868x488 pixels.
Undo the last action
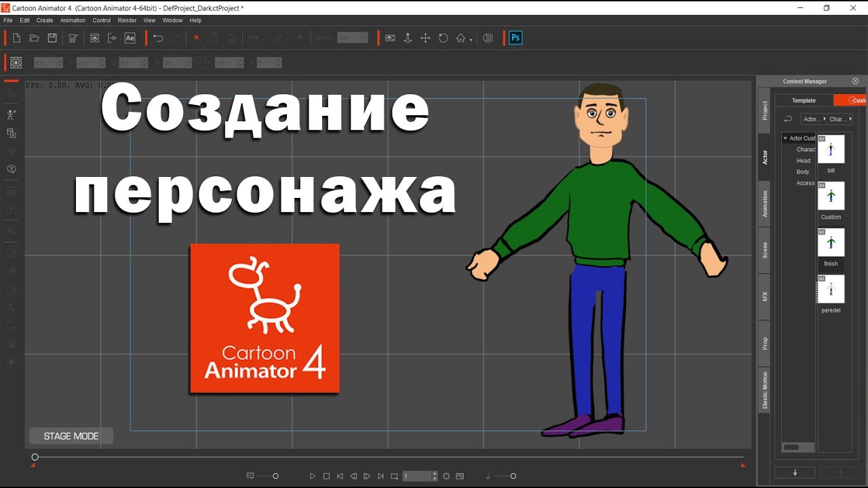click(158, 38)
